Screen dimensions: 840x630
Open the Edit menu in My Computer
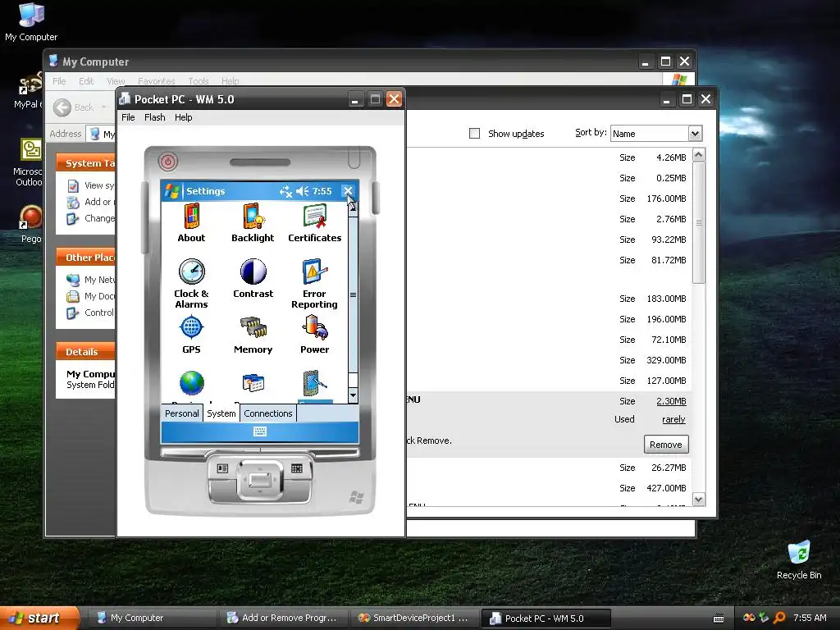(x=86, y=81)
